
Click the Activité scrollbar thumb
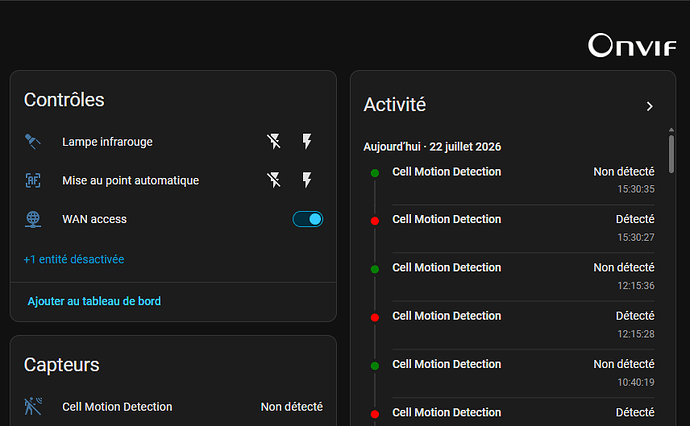click(671, 154)
